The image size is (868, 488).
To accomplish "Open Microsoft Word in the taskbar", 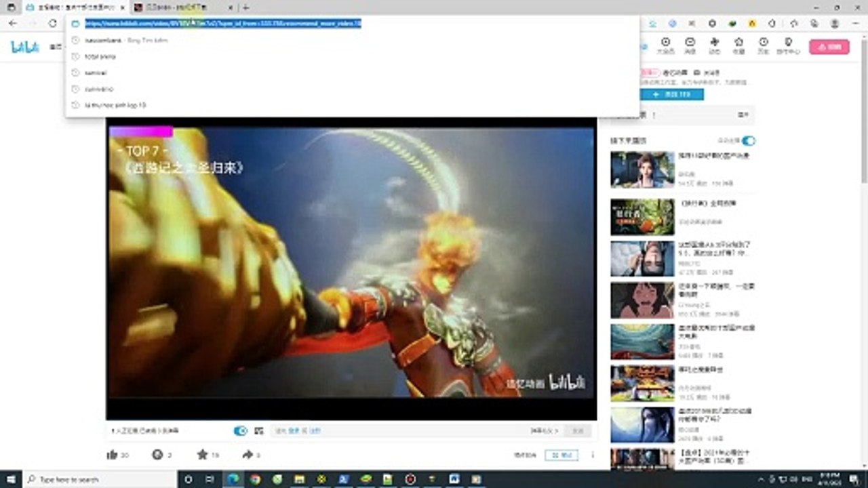I will click(454, 479).
